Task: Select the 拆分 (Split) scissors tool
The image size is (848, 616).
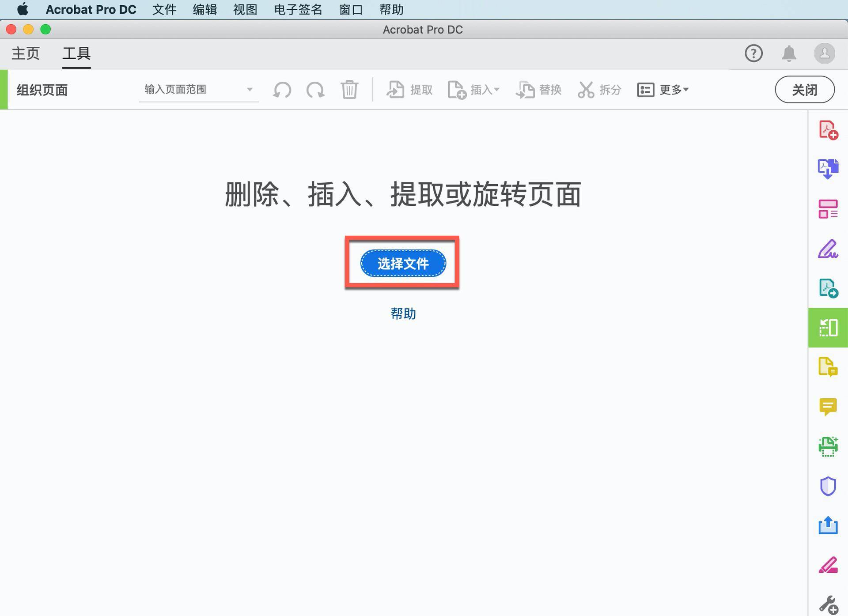Action: click(598, 90)
